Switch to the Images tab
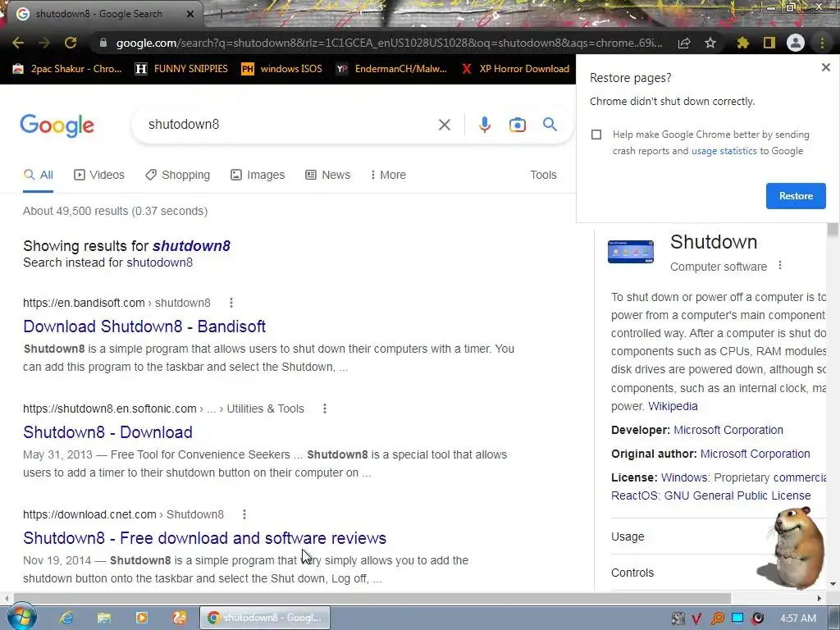 point(258,176)
